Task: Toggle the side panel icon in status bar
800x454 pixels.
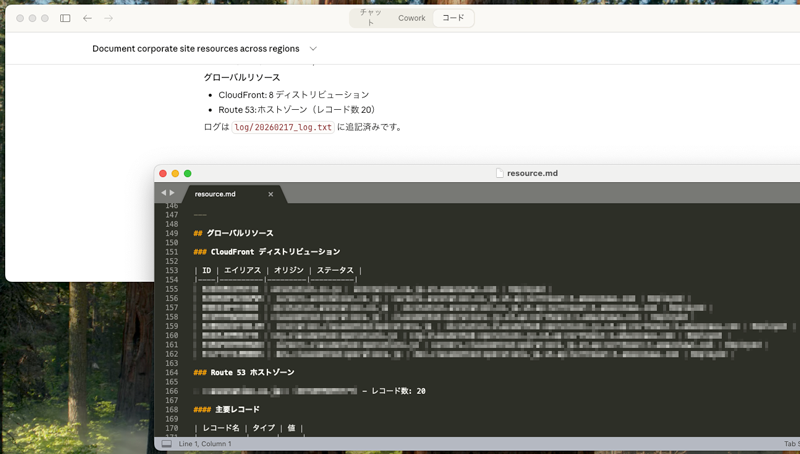Action: pos(167,443)
